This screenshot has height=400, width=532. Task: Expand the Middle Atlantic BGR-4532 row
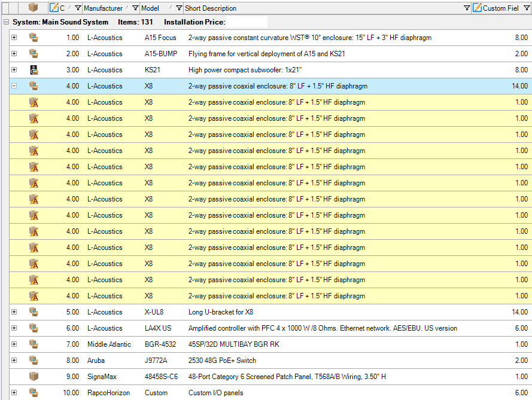(14, 344)
